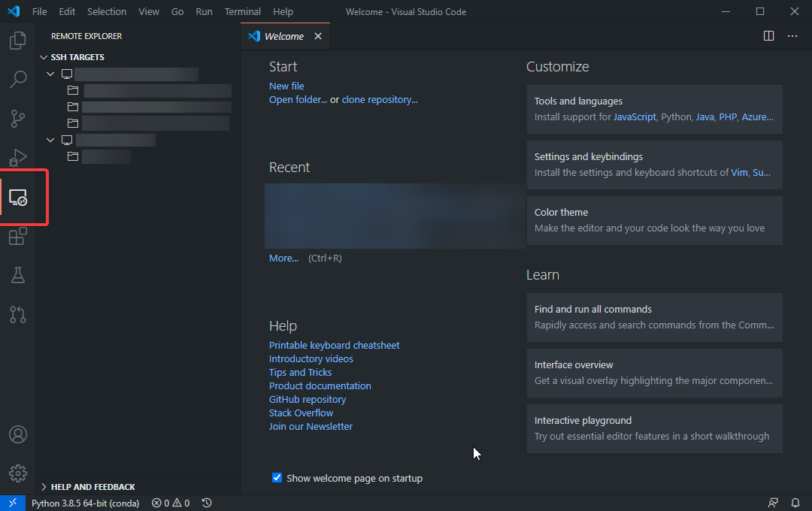Click the New file link

click(x=286, y=86)
